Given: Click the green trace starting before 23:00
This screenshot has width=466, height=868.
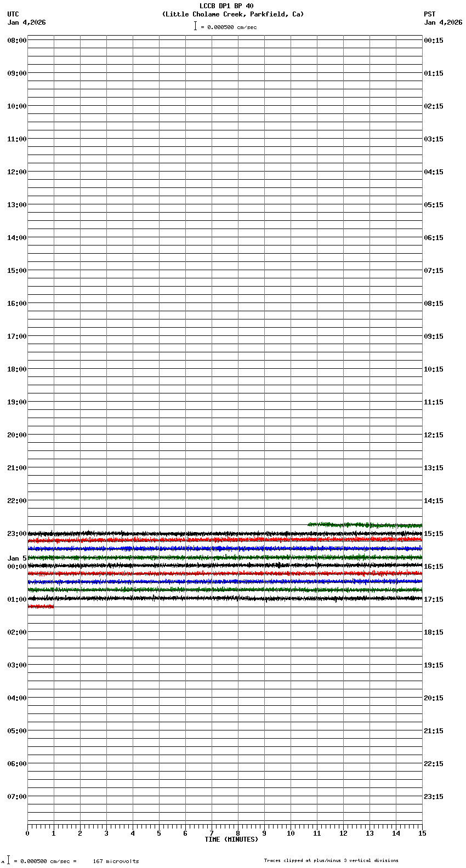Looking at the screenshot, I should tap(365, 525).
